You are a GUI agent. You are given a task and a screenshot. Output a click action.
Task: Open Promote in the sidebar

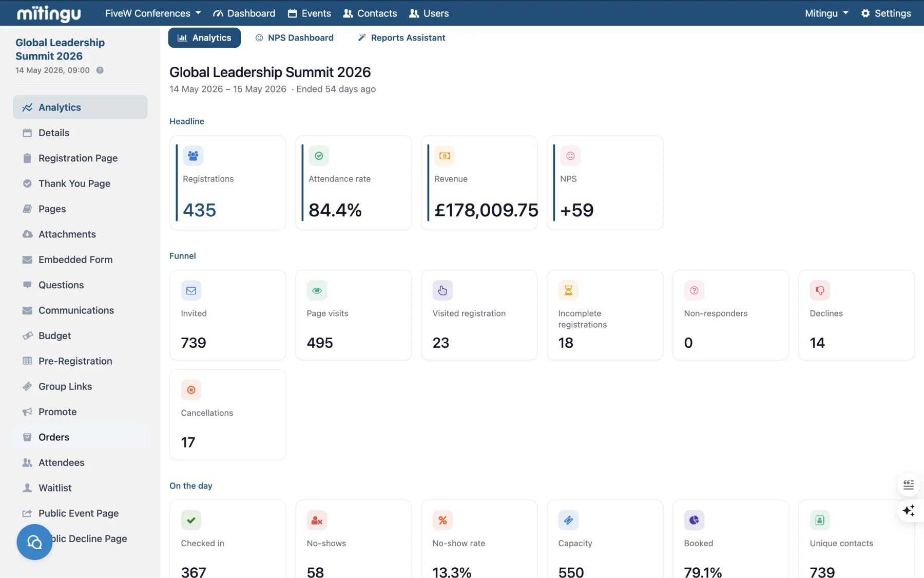click(80, 412)
